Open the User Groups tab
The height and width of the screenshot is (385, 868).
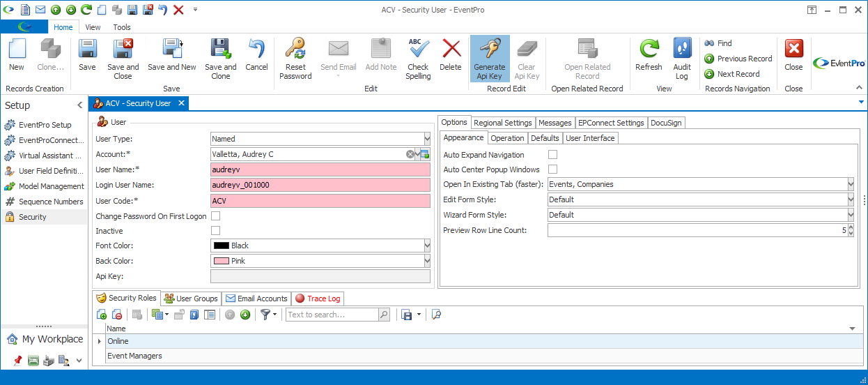pyautogui.click(x=191, y=299)
